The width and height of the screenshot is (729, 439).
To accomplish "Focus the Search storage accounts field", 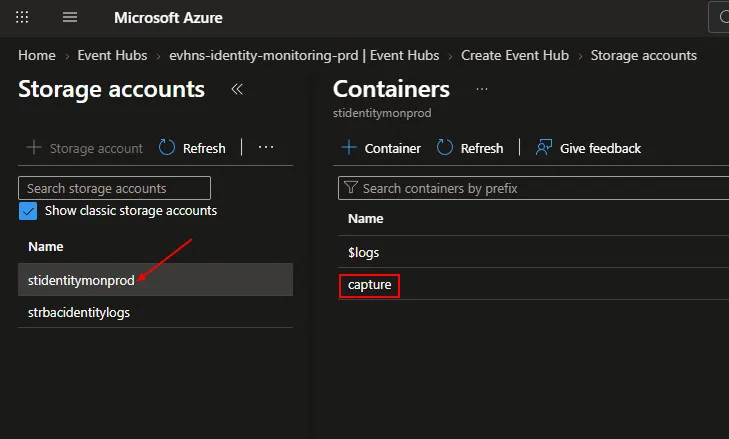I will [x=114, y=188].
